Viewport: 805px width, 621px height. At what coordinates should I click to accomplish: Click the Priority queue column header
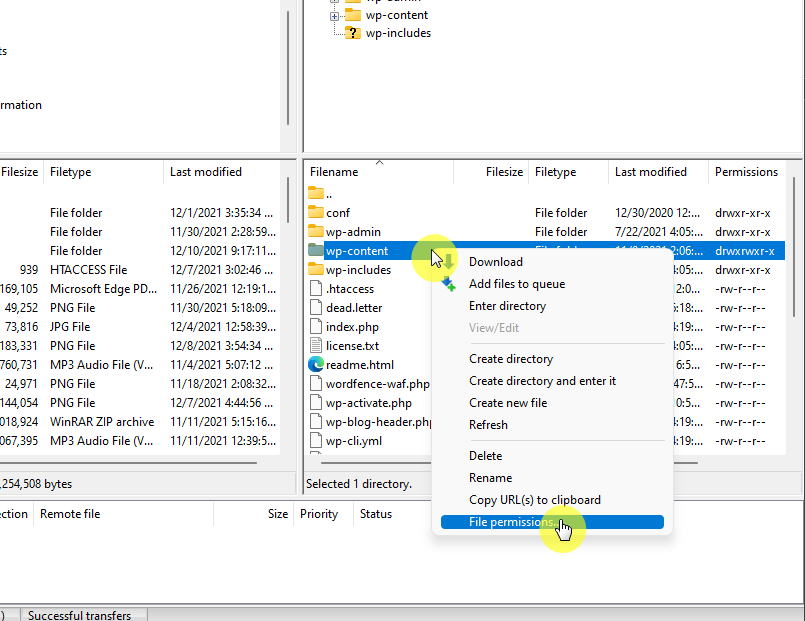point(323,514)
